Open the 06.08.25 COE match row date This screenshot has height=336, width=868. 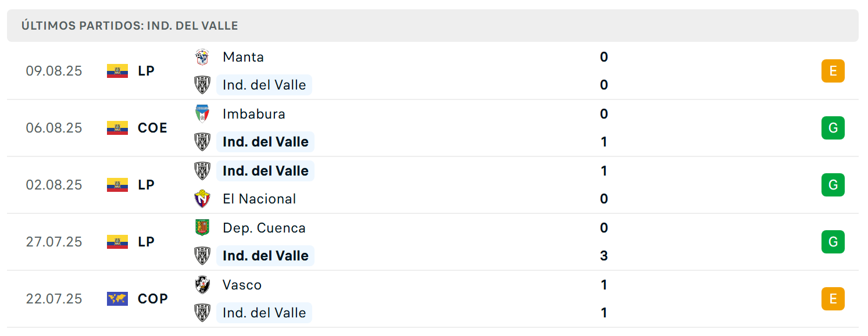pos(54,128)
